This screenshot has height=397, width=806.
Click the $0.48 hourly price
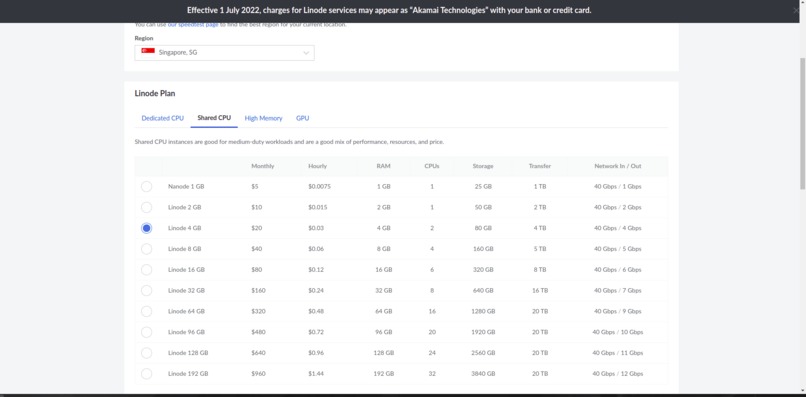point(316,311)
